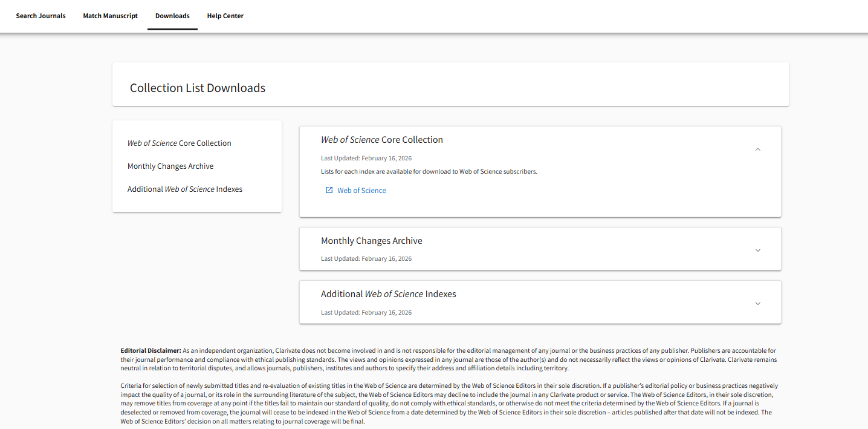This screenshot has height=429, width=868.
Task: Collapse the Core Collection panel using its chevron
Action: pyautogui.click(x=758, y=149)
